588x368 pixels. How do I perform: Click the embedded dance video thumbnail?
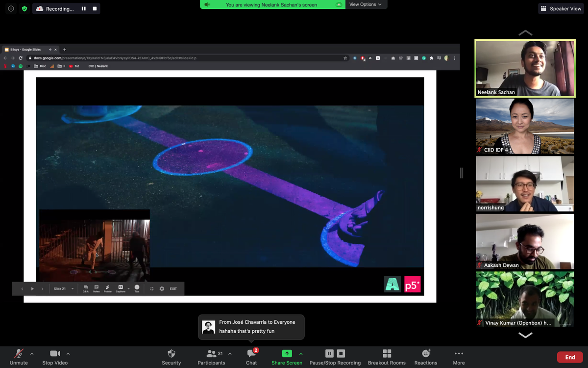[x=95, y=245]
